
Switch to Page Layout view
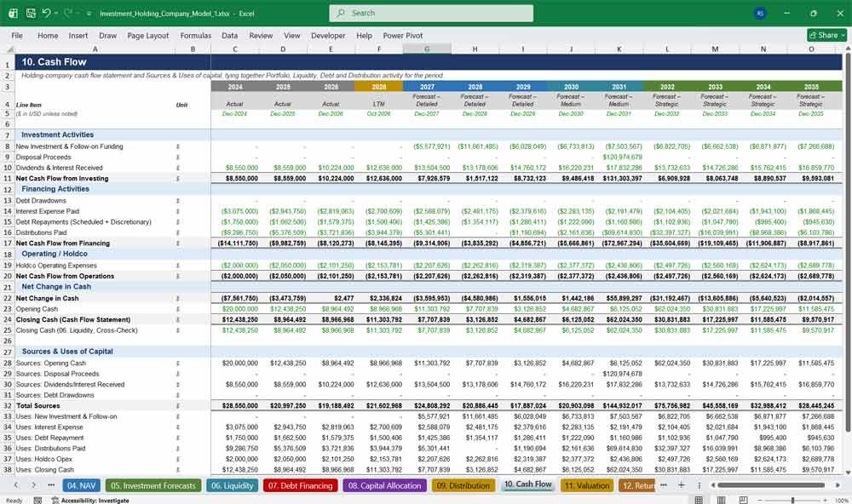[721, 501]
